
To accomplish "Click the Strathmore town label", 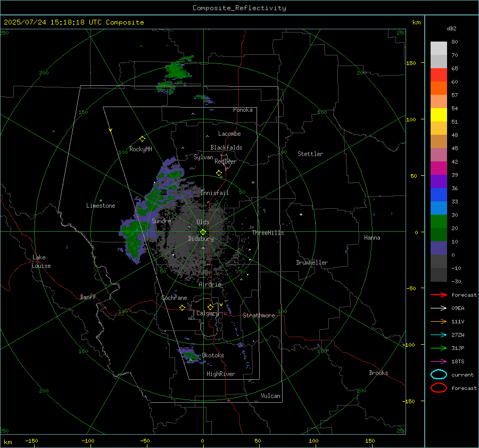I will (259, 315).
